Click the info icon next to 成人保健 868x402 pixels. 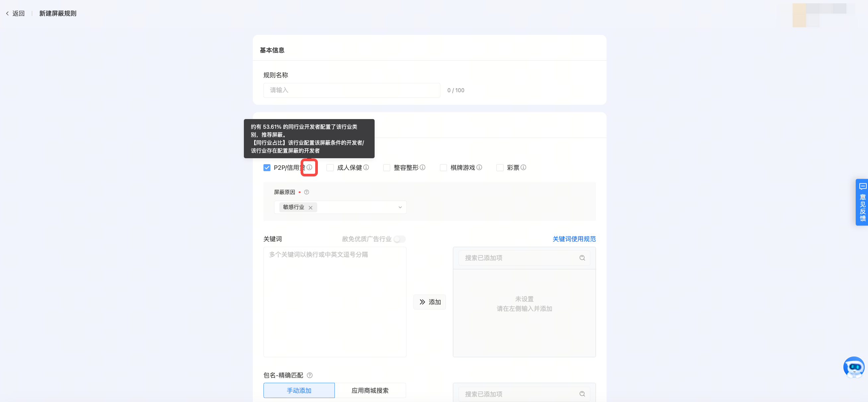[366, 167]
